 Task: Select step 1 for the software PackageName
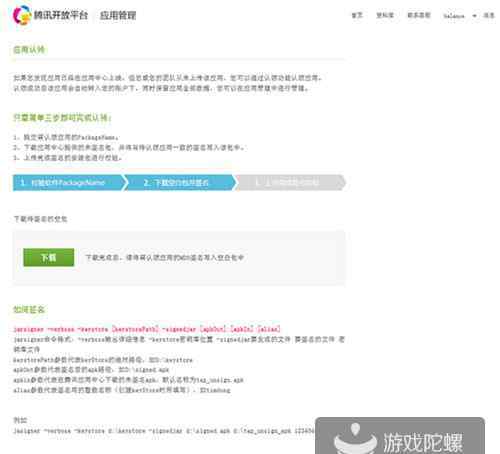68,183
